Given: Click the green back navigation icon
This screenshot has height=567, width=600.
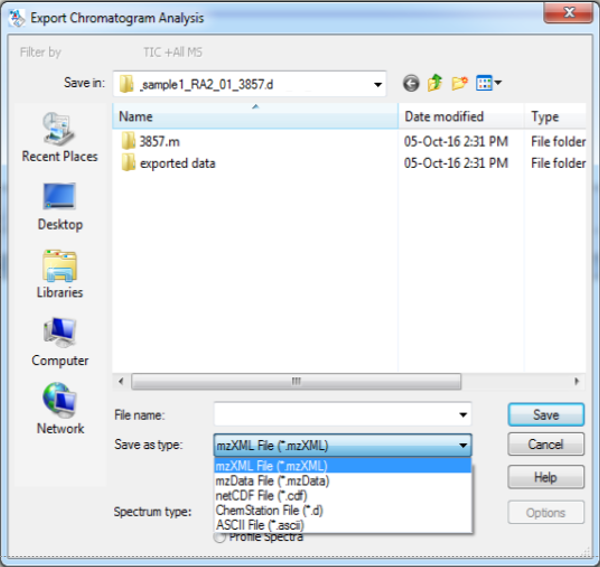Looking at the screenshot, I should pos(410,83).
